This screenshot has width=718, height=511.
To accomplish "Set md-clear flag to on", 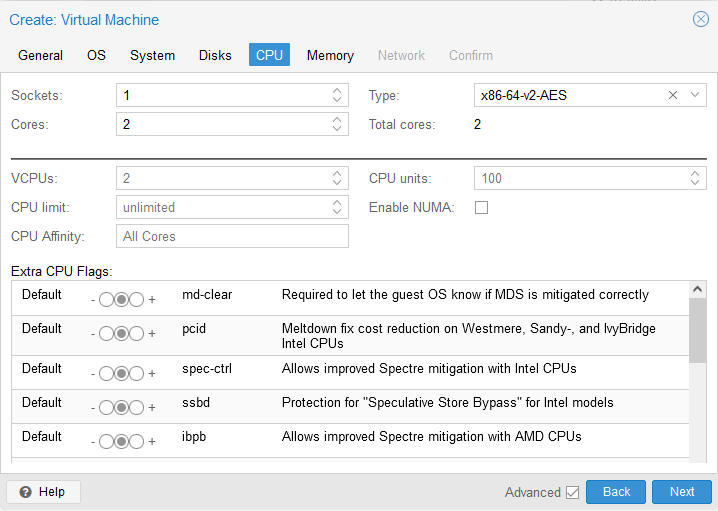I will [x=136, y=299].
